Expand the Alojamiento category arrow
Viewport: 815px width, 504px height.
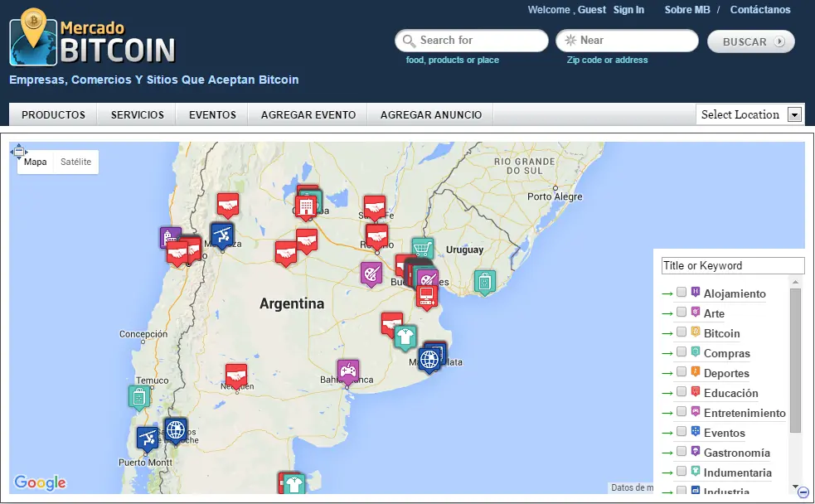click(x=667, y=294)
